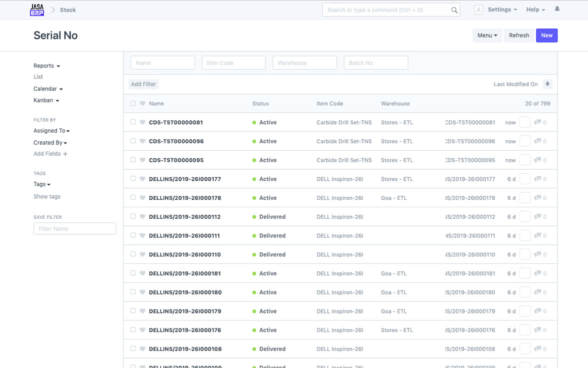Click the New button
Screen dimensions: 588x368
[x=546, y=35]
